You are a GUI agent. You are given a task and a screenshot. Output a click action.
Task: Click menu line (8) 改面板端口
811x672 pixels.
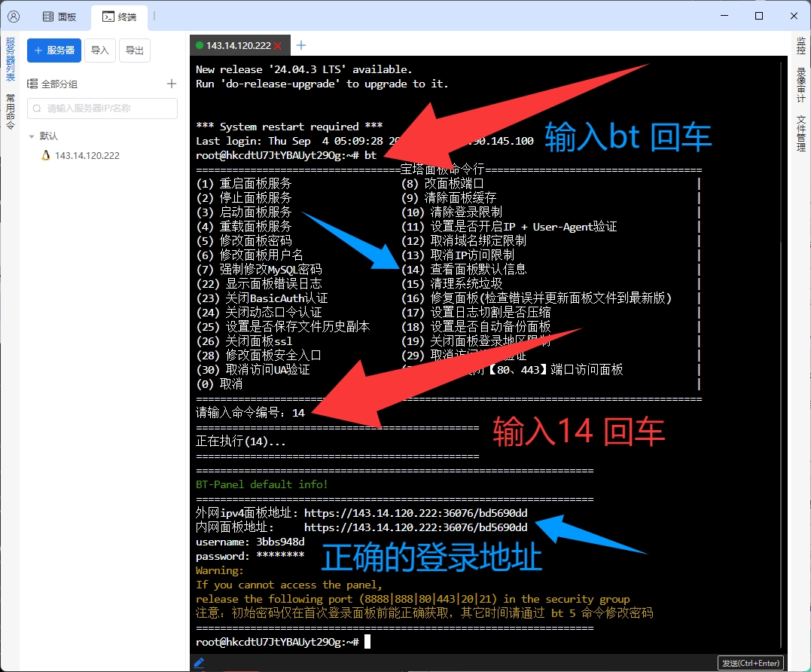443,183
